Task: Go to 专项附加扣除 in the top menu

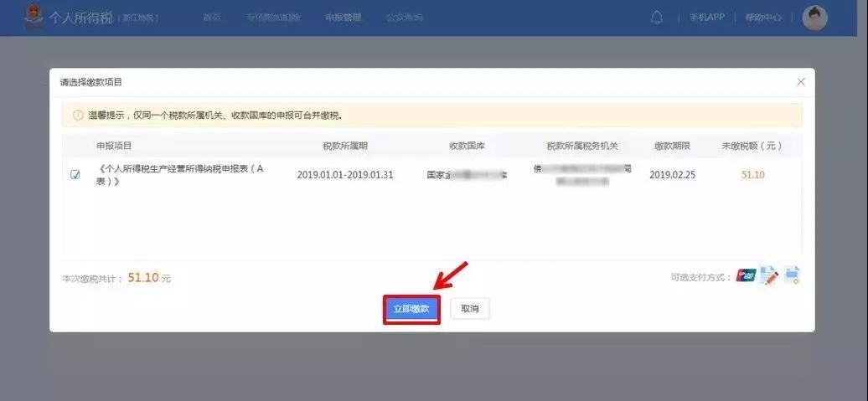Action: 273,18
